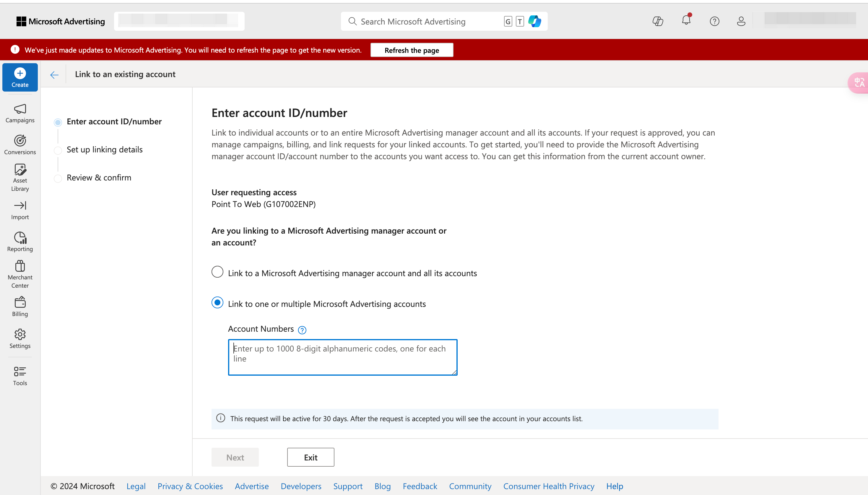Open Billing from the sidebar
The width and height of the screenshot is (868, 495).
20,307
